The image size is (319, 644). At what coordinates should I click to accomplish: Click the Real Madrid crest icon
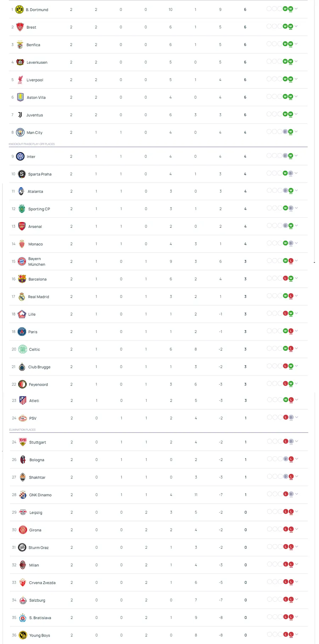tap(22, 296)
